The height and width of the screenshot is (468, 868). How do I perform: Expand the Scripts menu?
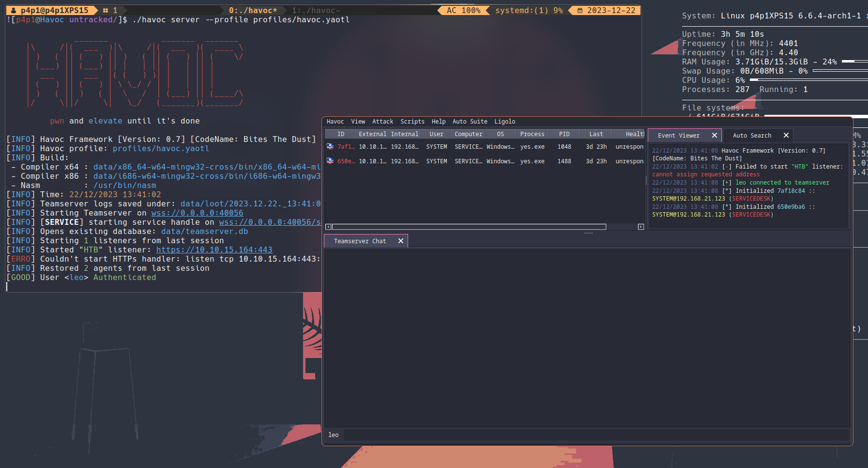tap(412, 122)
